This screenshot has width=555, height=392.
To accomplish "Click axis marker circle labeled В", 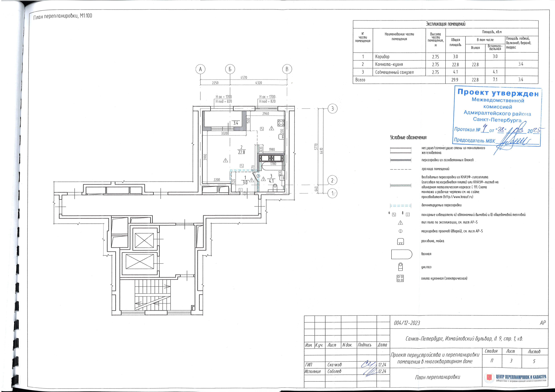I will 287,69.
